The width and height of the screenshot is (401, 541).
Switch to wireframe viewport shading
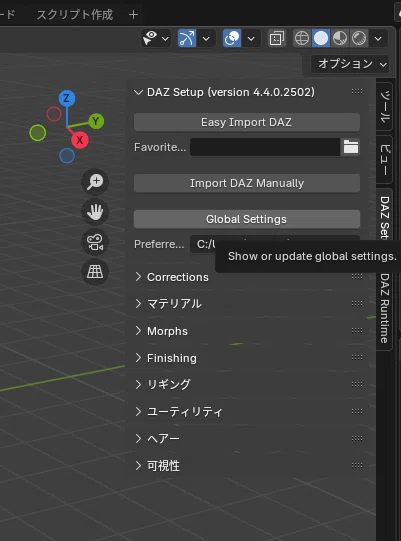tap(302, 38)
